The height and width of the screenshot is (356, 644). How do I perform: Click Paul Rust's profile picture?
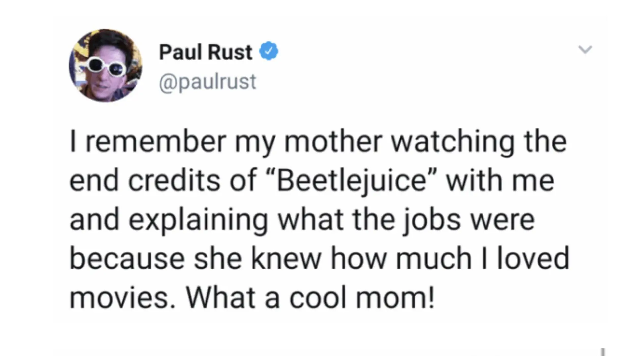point(105,66)
